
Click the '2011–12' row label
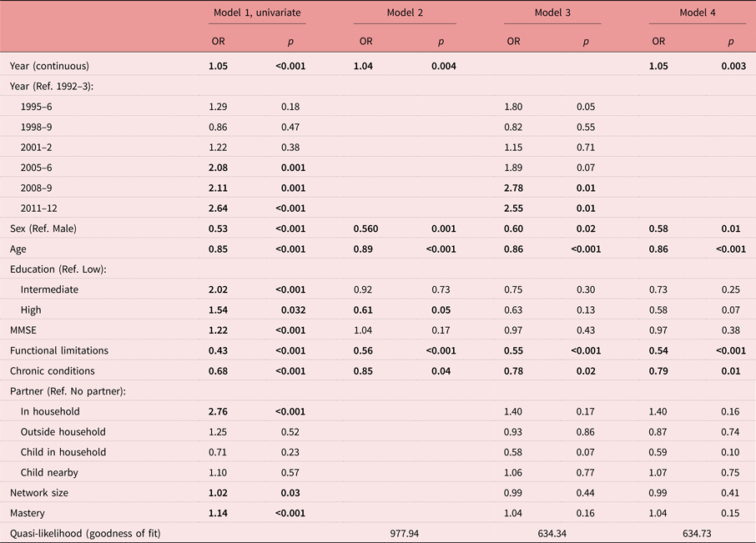point(41,208)
